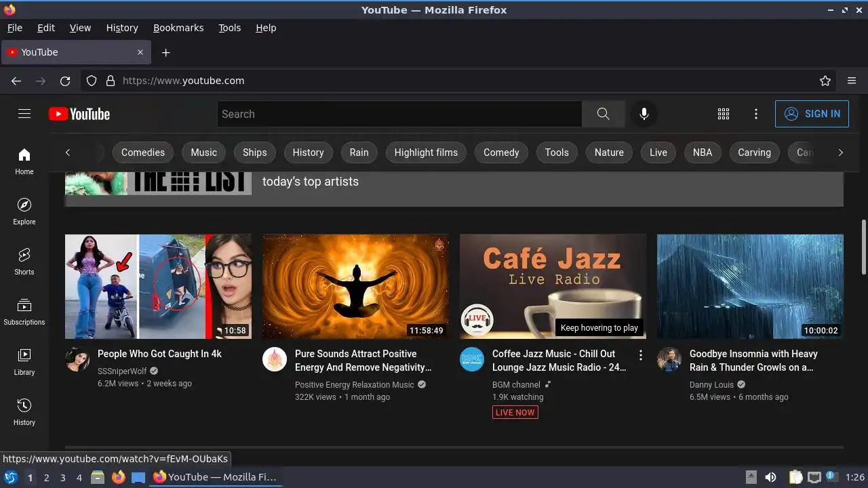Open the Bookmarks menu
The image size is (868, 488).
click(178, 28)
